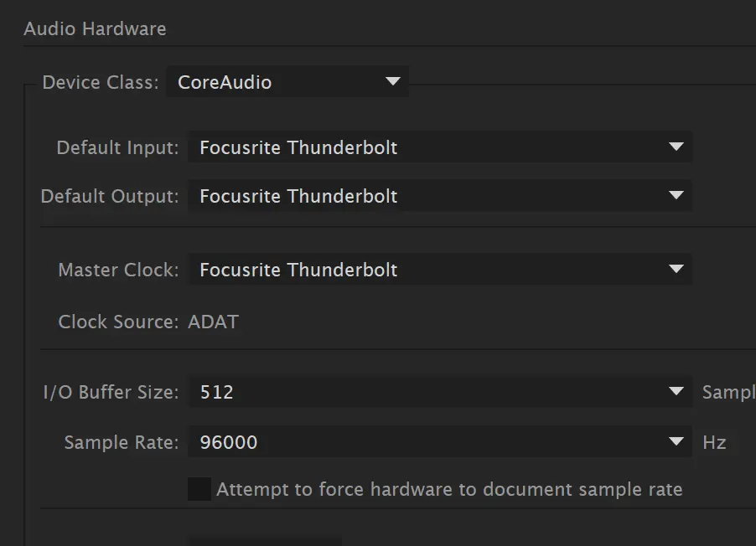Click the partially visible button below the checkbox

[265, 542]
